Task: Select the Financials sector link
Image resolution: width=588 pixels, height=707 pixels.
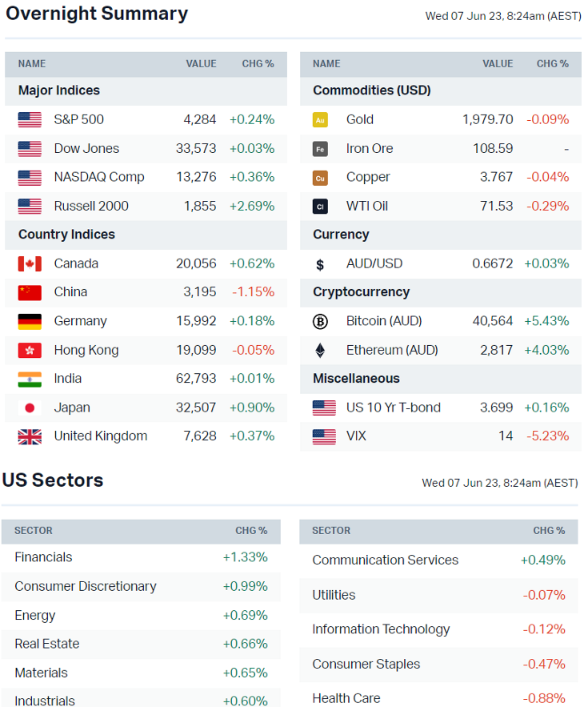Action: tap(43, 557)
